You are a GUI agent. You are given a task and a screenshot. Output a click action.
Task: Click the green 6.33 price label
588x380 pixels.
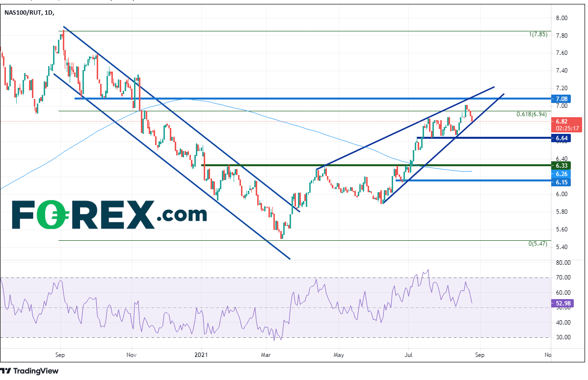(562, 166)
